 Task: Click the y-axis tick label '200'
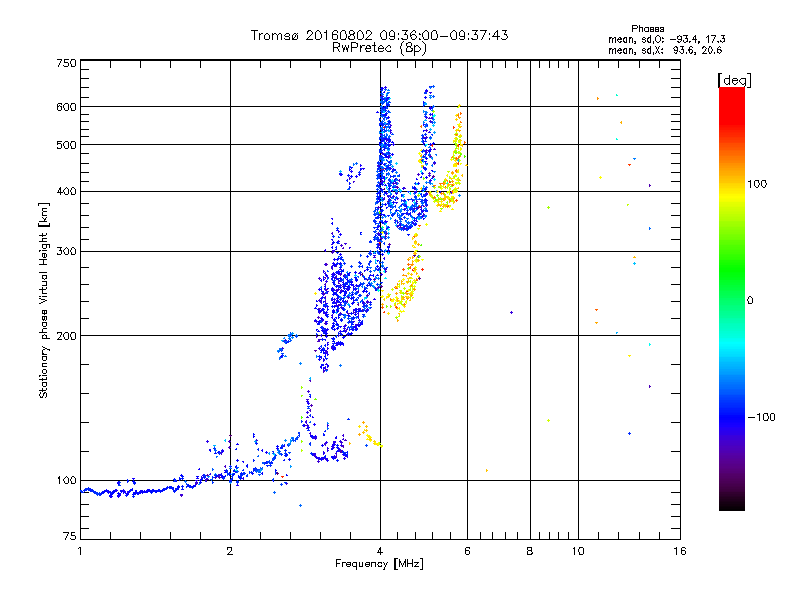(x=66, y=336)
